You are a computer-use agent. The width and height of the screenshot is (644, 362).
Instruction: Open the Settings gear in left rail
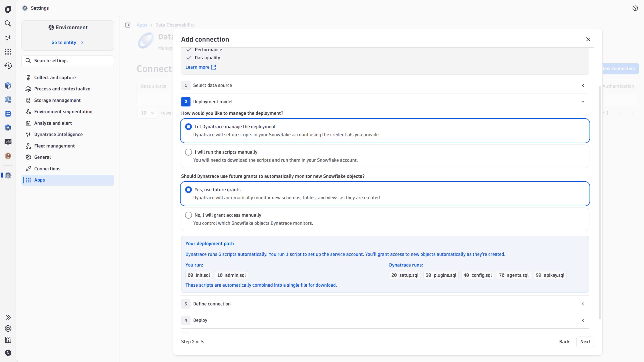tap(8, 175)
